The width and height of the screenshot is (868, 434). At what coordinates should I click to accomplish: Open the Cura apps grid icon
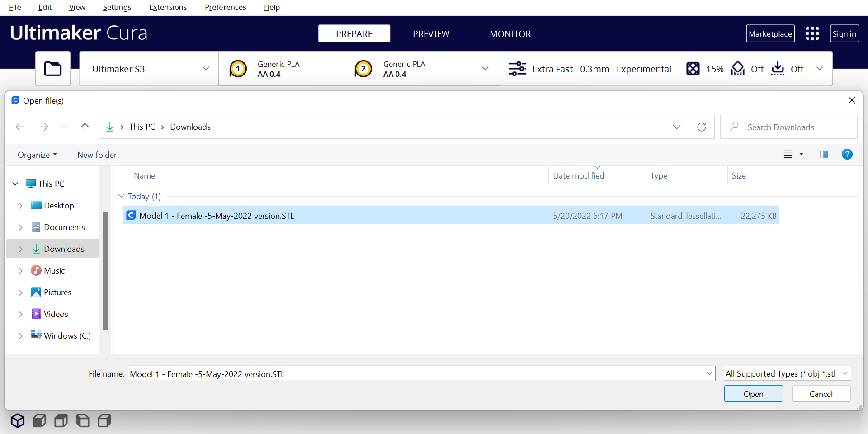pyautogui.click(x=812, y=33)
